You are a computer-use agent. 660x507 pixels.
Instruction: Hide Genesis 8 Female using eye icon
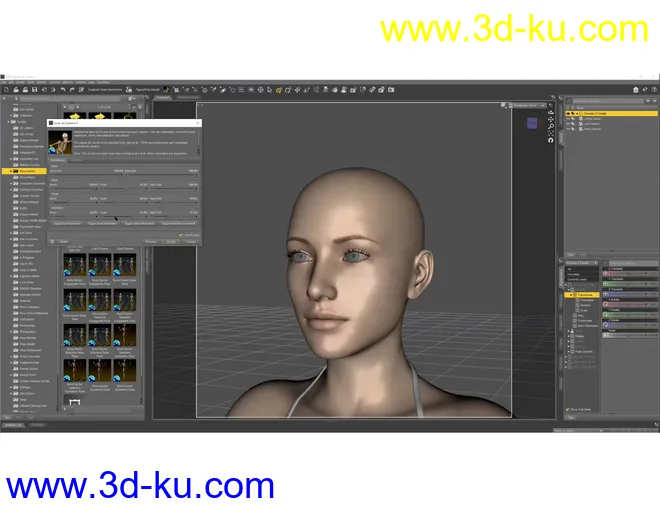point(568,113)
